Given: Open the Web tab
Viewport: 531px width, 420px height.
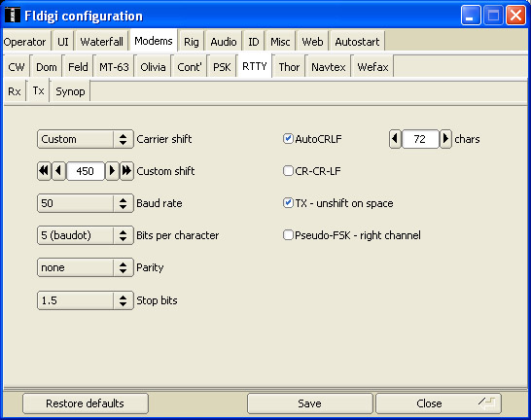Looking at the screenshot, I should [x=312, y=42].
